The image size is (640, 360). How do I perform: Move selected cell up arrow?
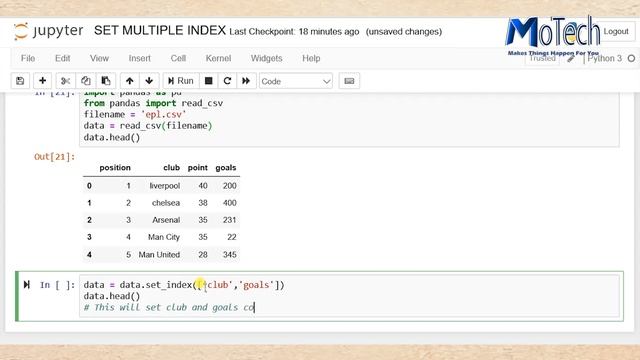pos(129,81)
